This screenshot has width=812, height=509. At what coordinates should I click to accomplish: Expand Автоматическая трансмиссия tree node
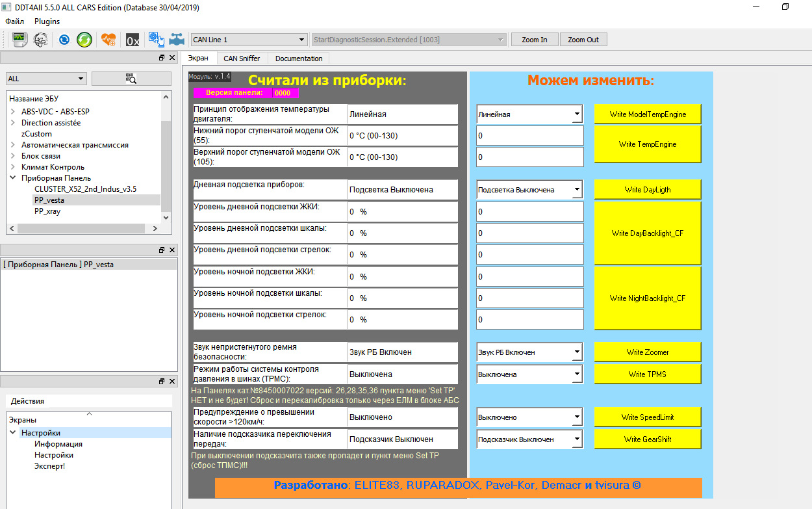(x=14, y=145)
